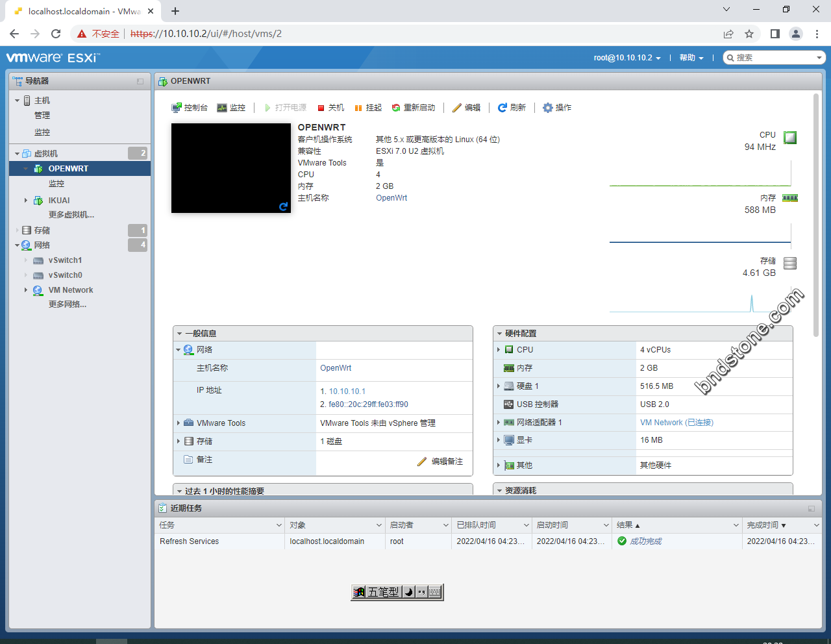Expand the VMware Tools info row
Image resolution: width=831 pixels, height=644 pixels.
click(x=179, y=423)
